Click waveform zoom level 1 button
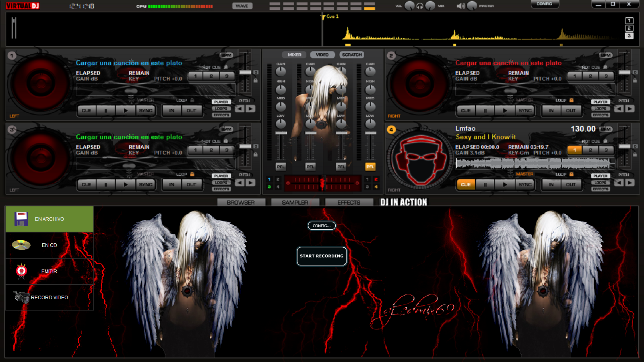This screenshot has width=644, height=362. [x=629, y=21]
